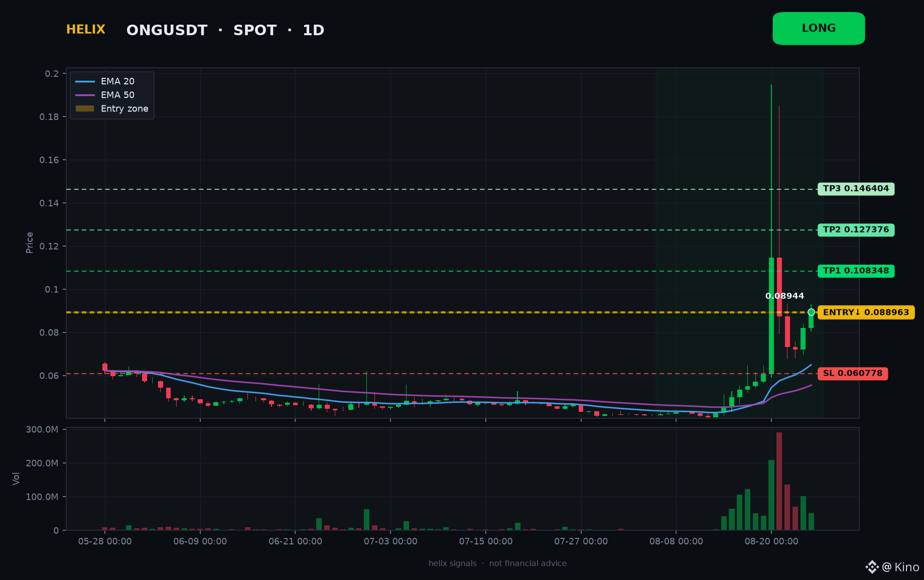Click the green LONG button
Screen dimensions: 924x580
click(x=819, y=29)
